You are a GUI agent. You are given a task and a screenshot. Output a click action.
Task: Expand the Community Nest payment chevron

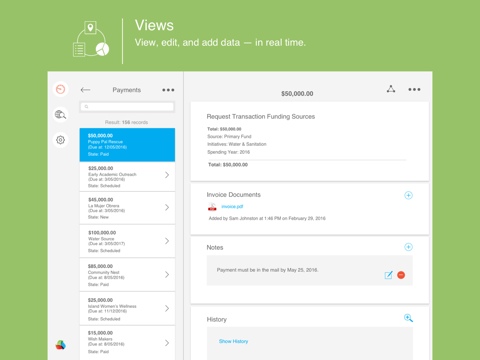point(167,274)
